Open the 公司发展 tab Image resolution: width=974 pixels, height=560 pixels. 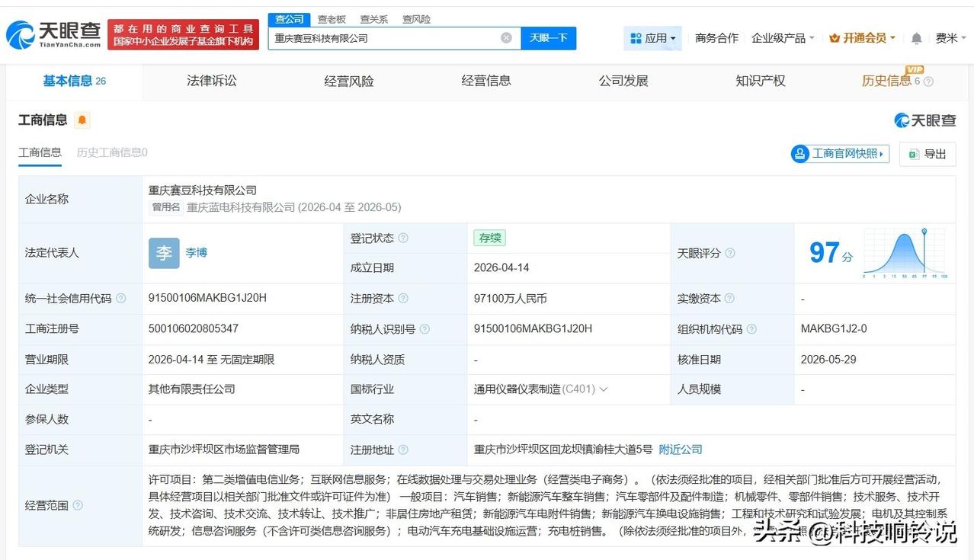tap(623, 81)
